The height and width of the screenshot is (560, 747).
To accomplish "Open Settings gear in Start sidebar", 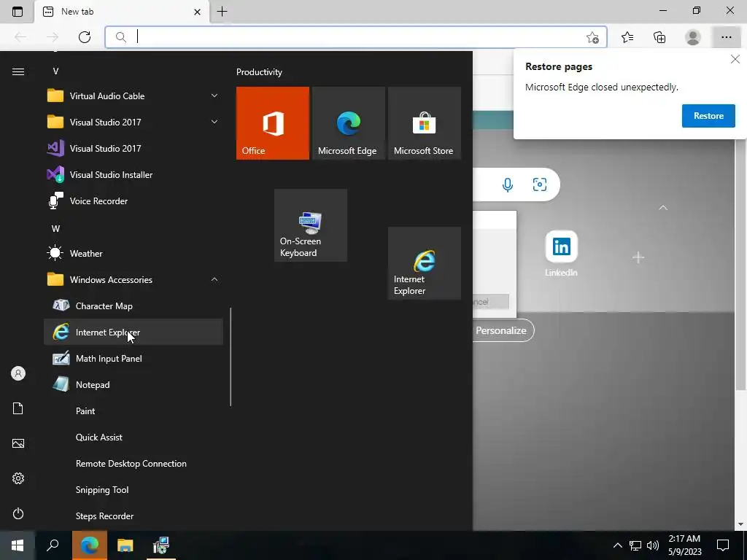I will coord(18,478).
